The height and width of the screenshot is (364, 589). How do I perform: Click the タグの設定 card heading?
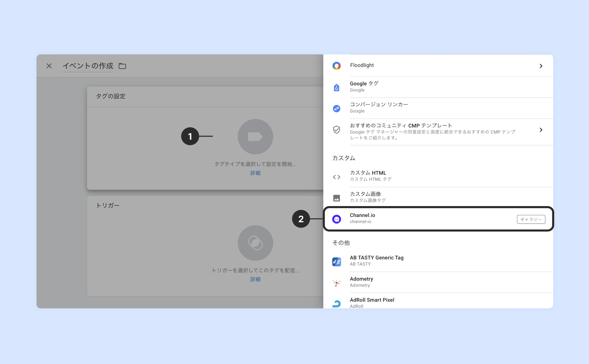111,96
